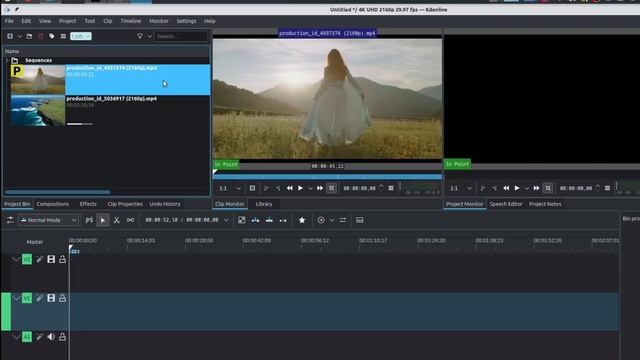Click the bin view mode list icon

pos(63,36)
